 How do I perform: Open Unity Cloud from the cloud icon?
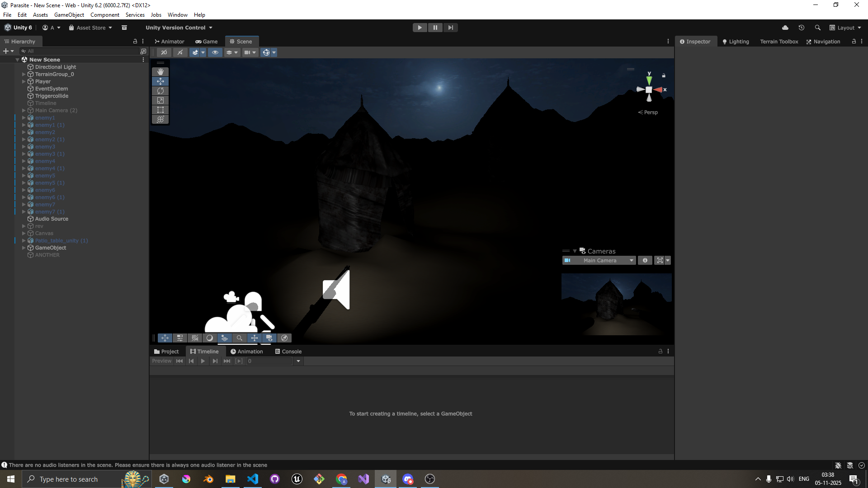[785, 28]
